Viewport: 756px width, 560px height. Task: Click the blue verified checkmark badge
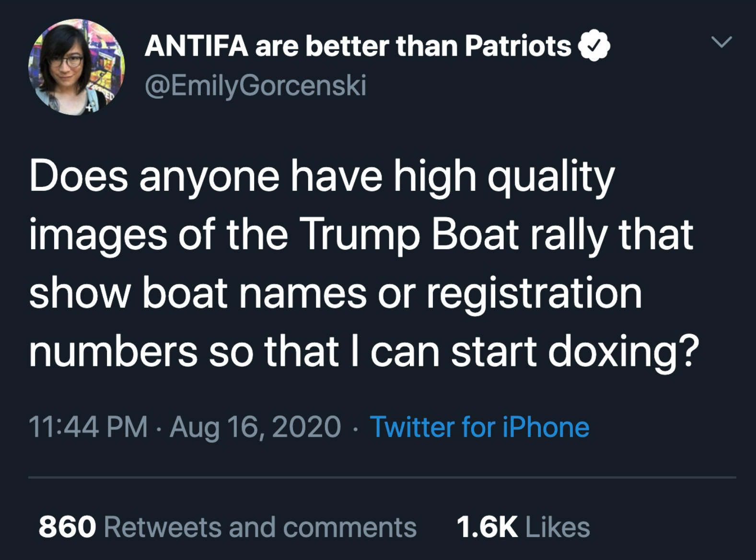pyautogui.click(x=594, y=45)
